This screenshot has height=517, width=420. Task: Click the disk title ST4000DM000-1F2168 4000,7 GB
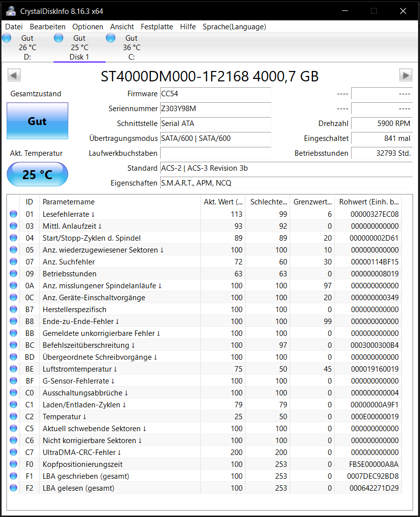[x=210, y=76]
